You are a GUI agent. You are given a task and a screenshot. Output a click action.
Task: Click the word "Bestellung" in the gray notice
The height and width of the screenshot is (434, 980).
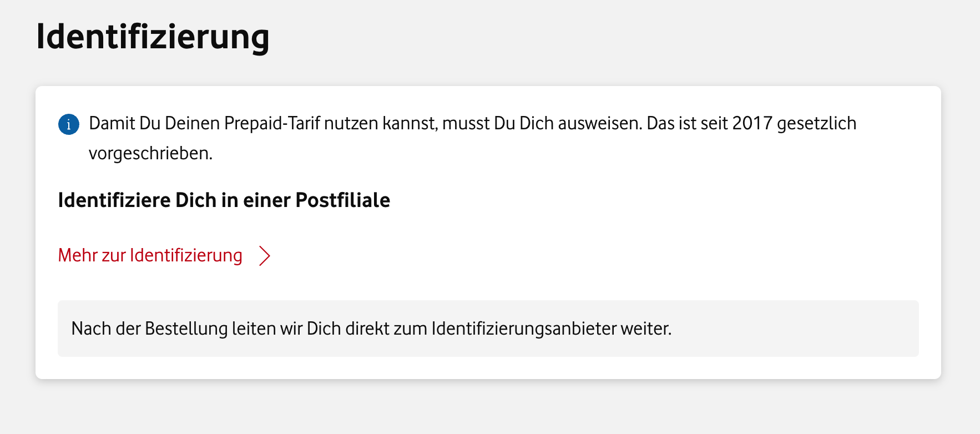click(x=186, y=329)
